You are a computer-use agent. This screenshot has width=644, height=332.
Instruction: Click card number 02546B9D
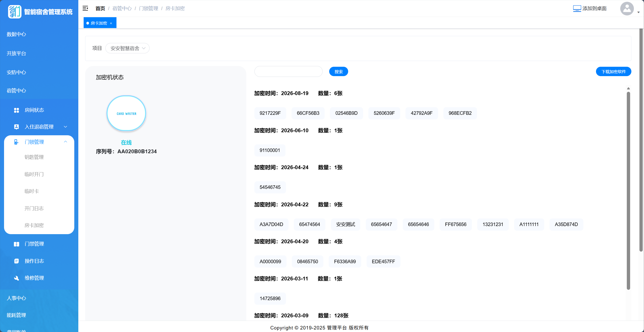click(x=346, y=113)
